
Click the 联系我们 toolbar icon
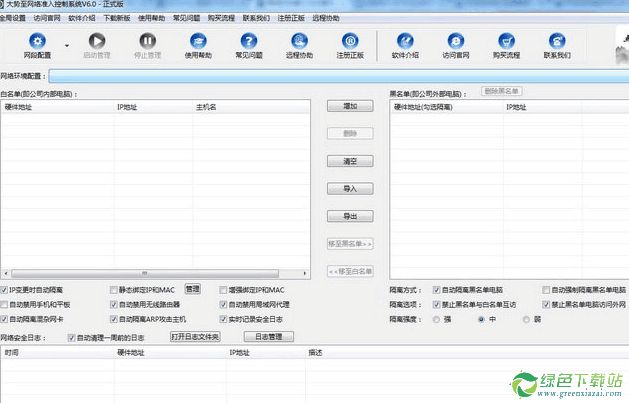click(x=555, y=41)
